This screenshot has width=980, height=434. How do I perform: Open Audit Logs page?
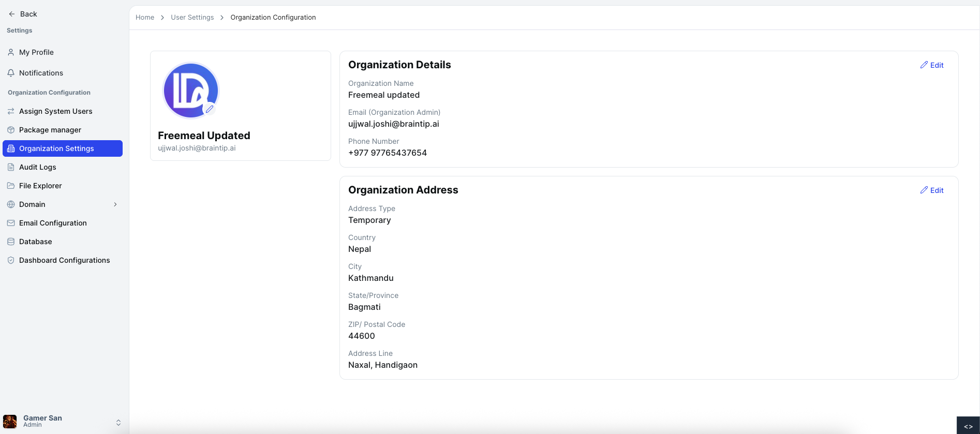point(63,167)
